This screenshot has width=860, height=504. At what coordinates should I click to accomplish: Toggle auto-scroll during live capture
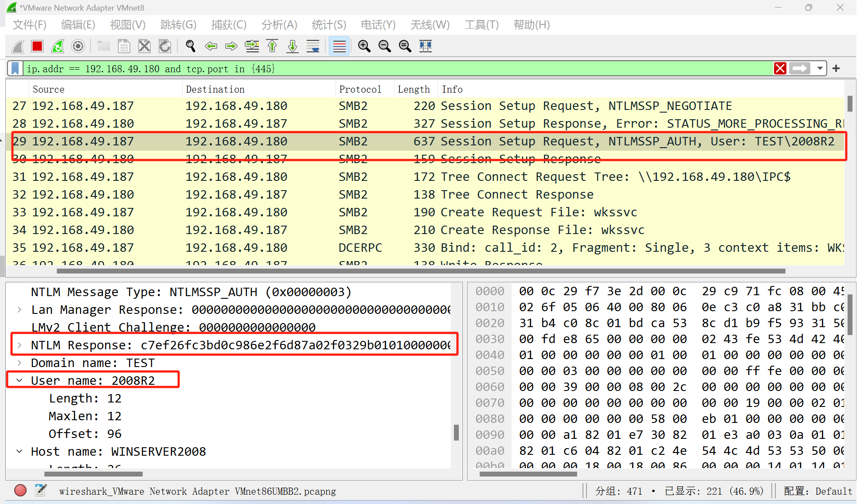pos(313,46)
